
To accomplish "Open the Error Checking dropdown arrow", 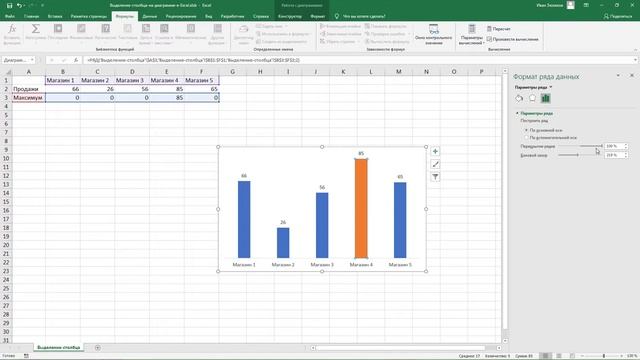I will 409,34.
